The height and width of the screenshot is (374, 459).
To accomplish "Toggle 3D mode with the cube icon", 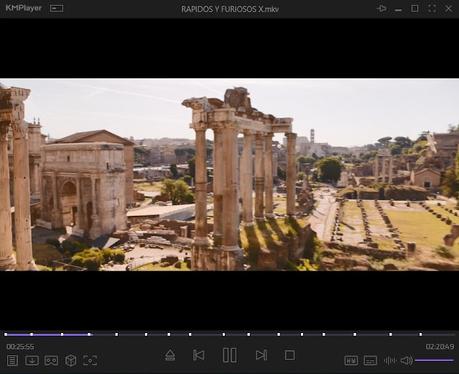I will click(71, 360).
